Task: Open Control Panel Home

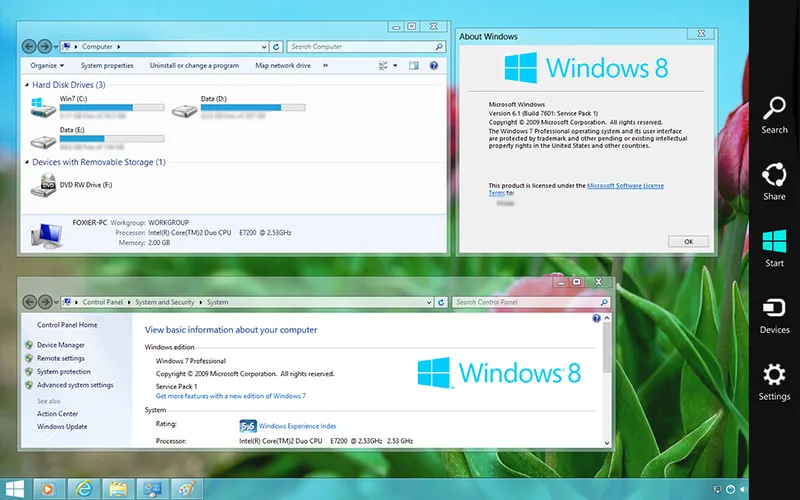Action: [x=67, y=325]
